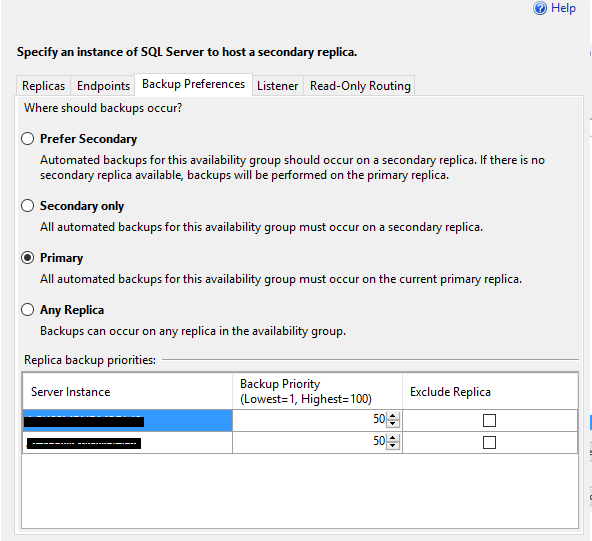Select the Prefer Secondary radio button
592x541 pixels.
[x=28, y=139]
